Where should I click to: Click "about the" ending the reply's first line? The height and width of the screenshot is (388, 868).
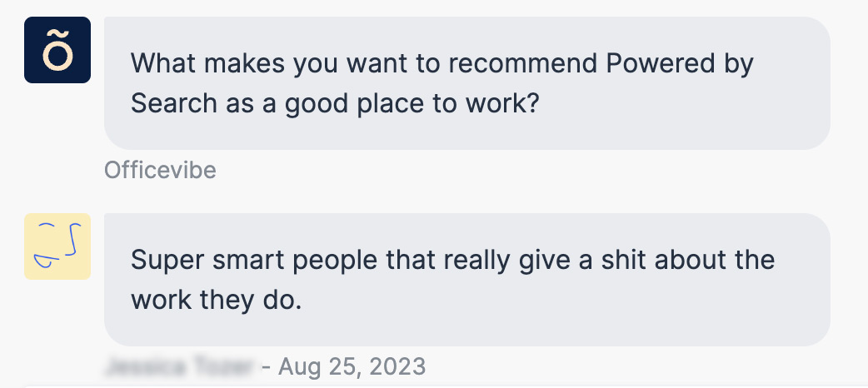[715, 260]
